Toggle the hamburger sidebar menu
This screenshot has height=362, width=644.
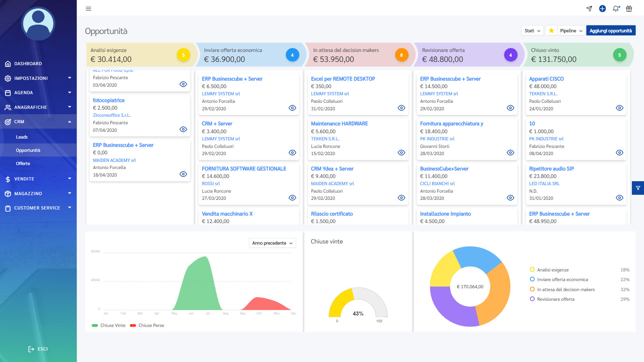point(88,9)
